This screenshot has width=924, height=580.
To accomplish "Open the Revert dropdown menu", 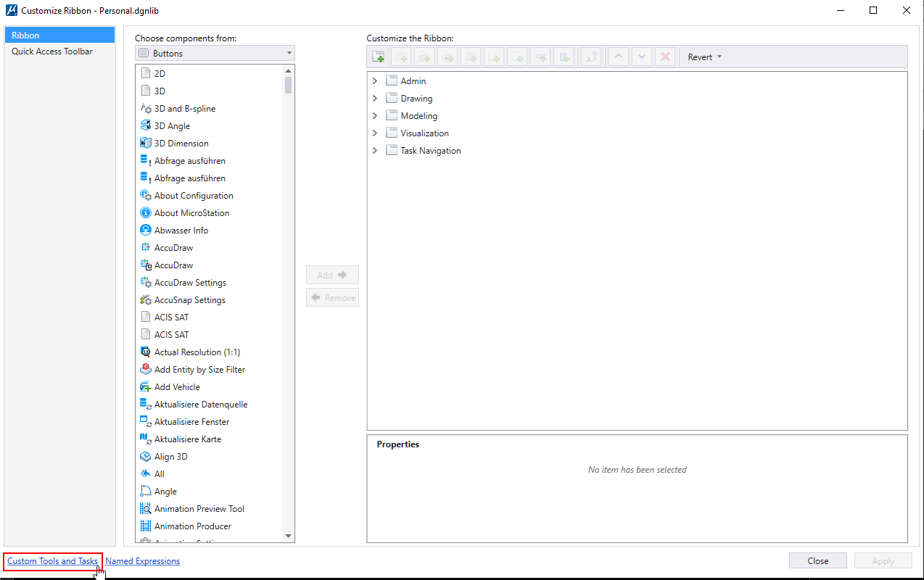I will [x=705, y=57].
